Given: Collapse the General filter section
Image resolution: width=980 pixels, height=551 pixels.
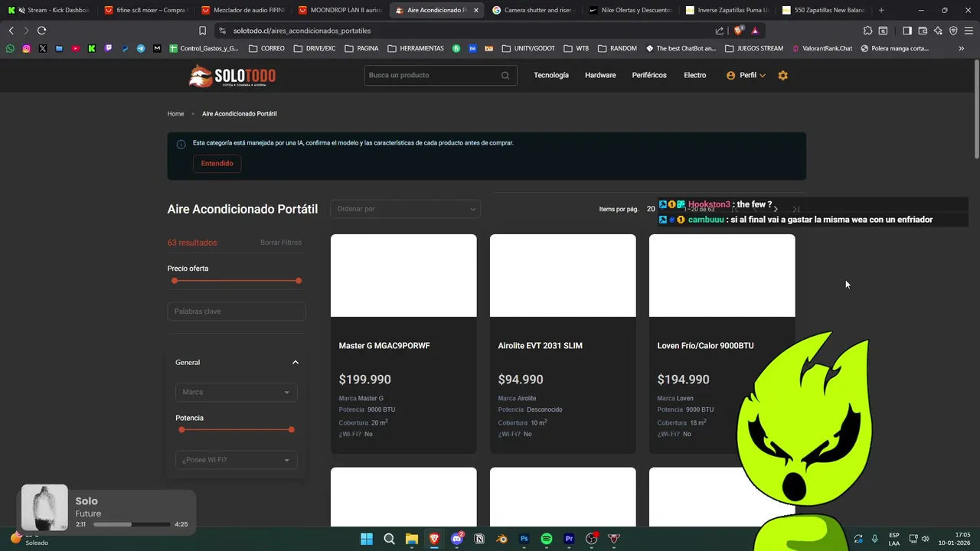Looking at the screenshot, I should tap(295, 363).
